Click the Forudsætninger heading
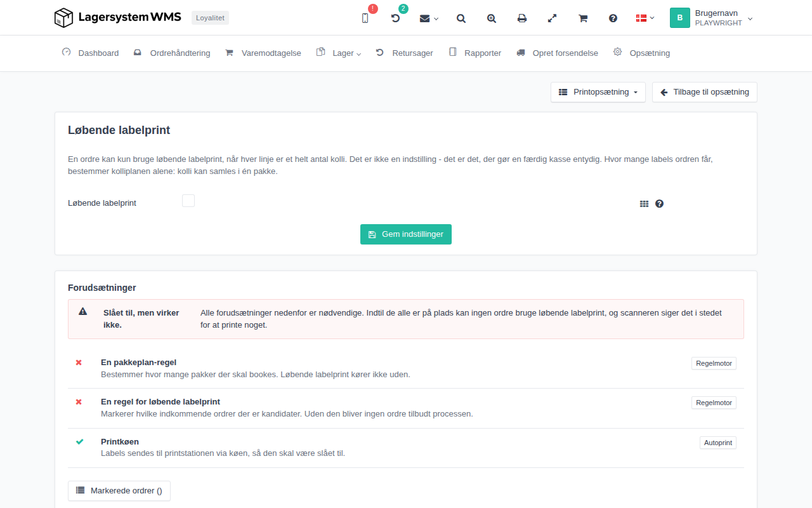812x508 pixels. click(x=102, y=288)
